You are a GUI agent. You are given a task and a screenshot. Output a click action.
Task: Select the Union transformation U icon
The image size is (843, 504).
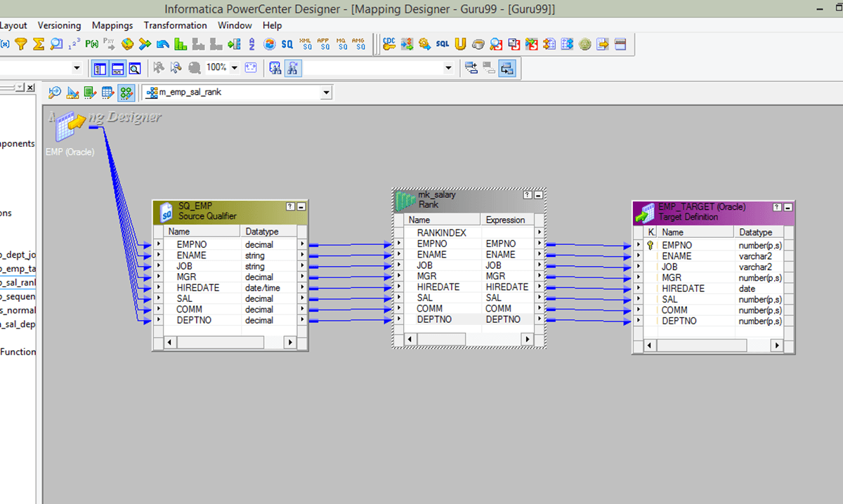tap(460, 44)
